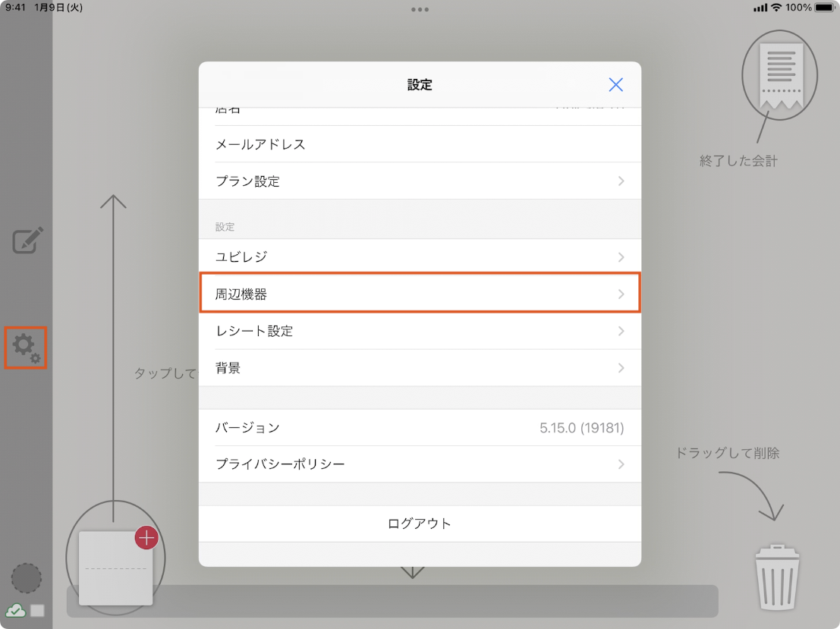Click the cellular signal bars icon

point(760,8)
